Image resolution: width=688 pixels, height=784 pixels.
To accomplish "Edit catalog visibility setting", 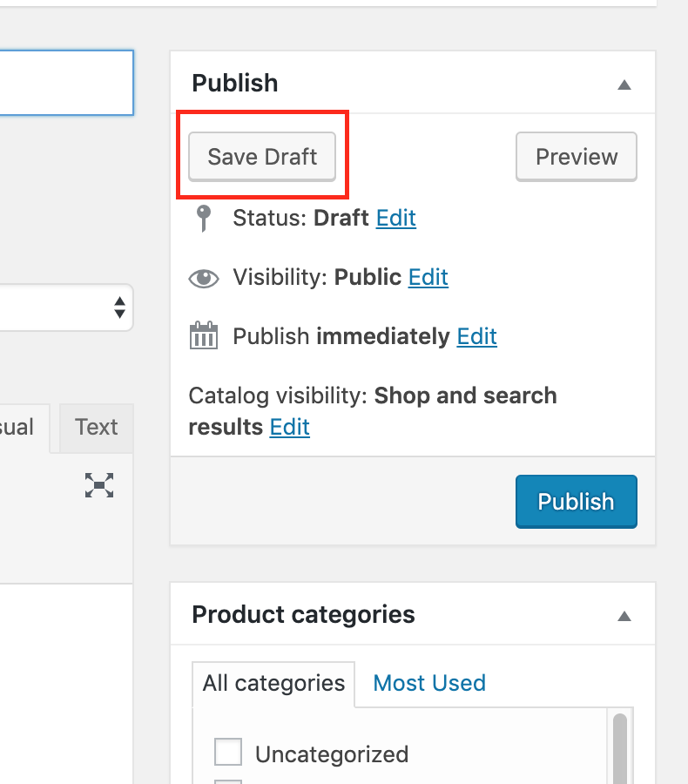I will tap(289, 428).
